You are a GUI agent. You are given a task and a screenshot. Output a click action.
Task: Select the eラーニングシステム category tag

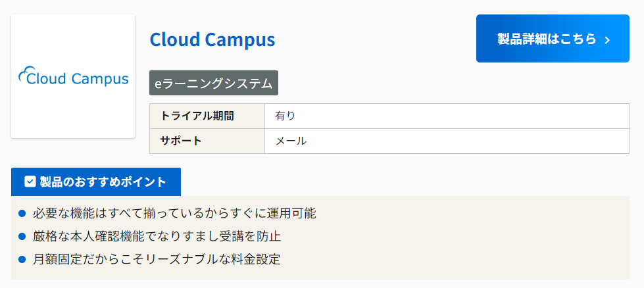(214, 84)
